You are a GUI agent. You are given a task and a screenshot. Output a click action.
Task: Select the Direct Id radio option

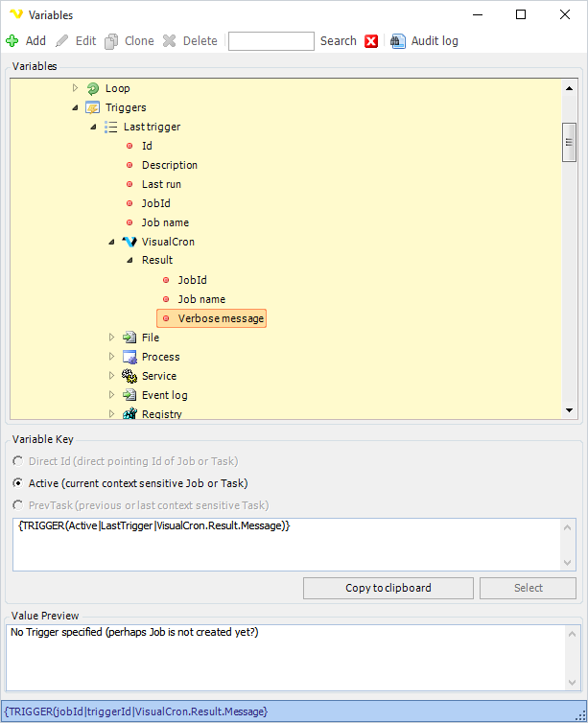tap(18, 461)
